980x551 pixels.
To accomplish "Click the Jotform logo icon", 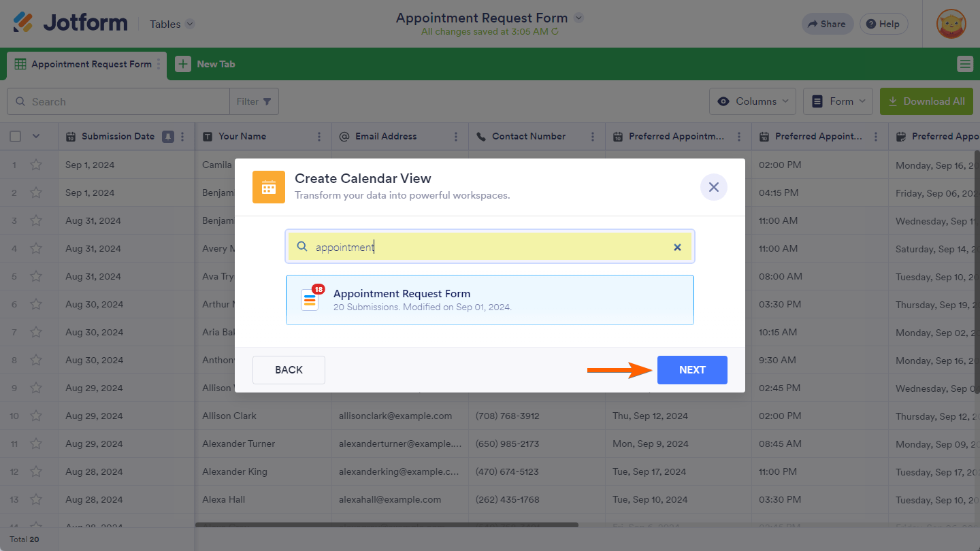I will point(23,23).
